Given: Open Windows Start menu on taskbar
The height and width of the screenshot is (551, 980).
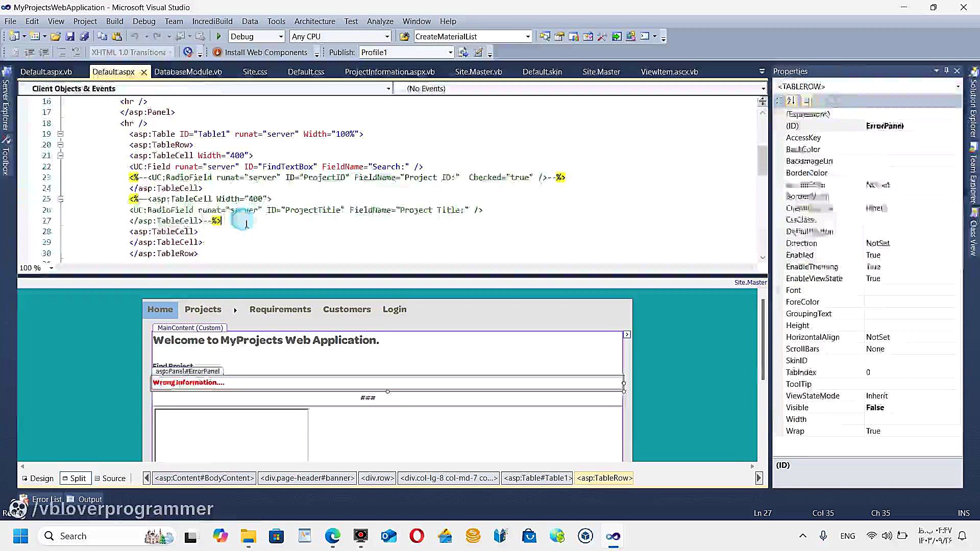Looking at the screenshot, I should click(x=20, y=536).
